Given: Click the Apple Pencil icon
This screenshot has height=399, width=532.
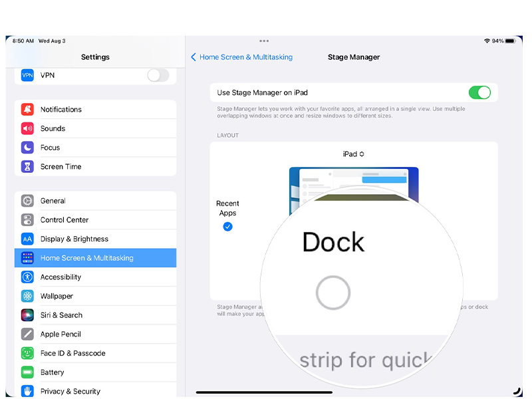Looking at the screenshot, I should pos(27,334).
